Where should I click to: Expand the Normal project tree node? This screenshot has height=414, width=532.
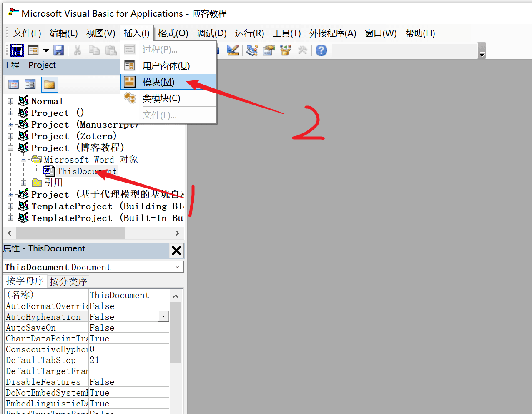[x=11, y=101]
